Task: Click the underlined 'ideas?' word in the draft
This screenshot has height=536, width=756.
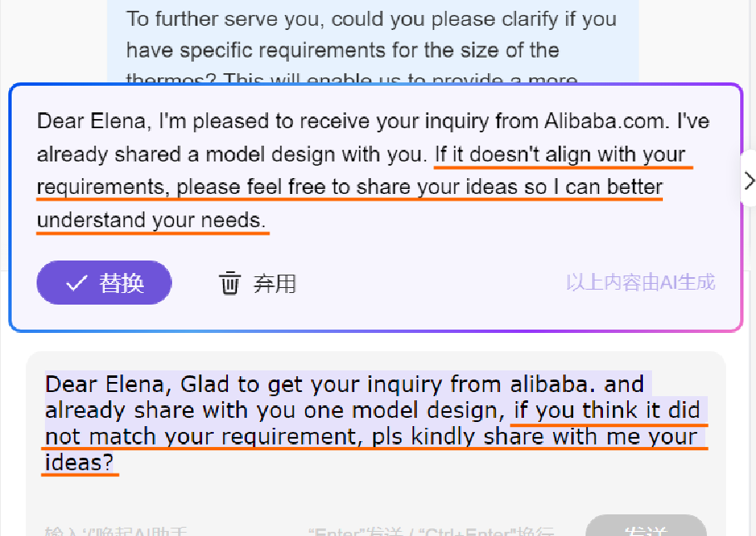Action: point(79,464)
